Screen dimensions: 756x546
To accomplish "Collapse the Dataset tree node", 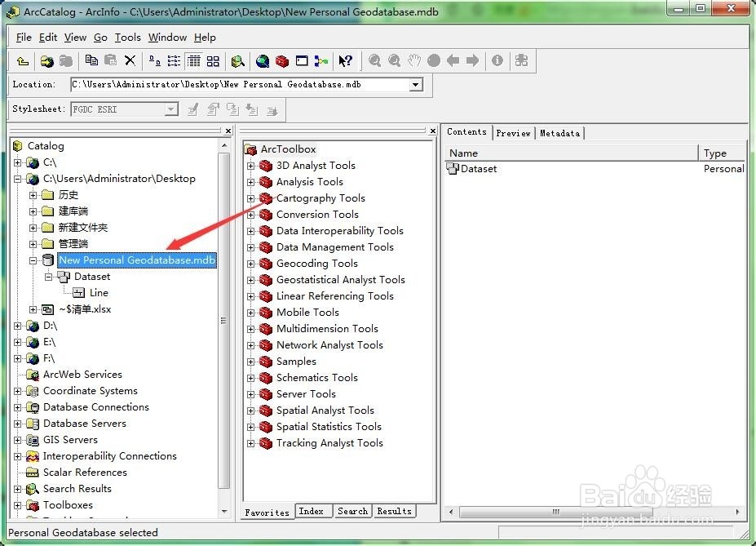I will [x=49, y=277].
